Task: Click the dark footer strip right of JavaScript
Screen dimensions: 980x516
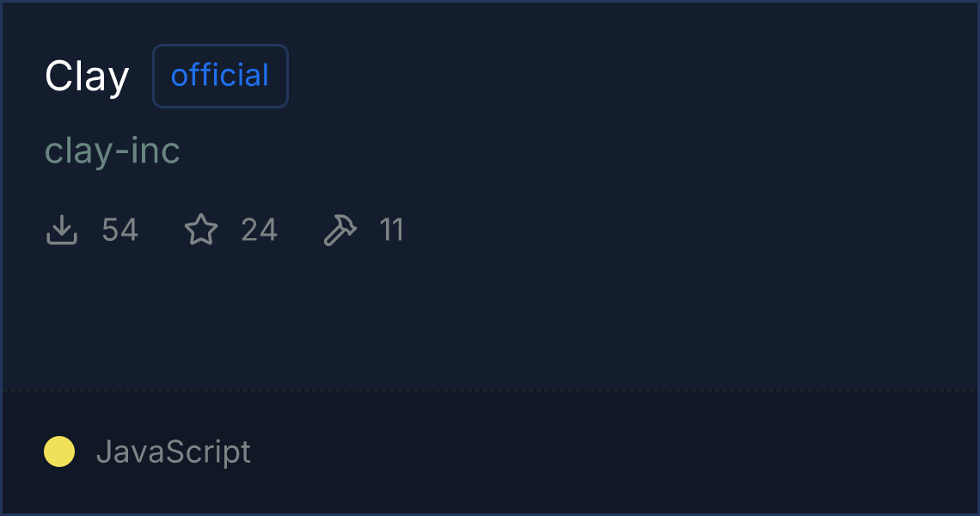Action: [x=602, y=451]
